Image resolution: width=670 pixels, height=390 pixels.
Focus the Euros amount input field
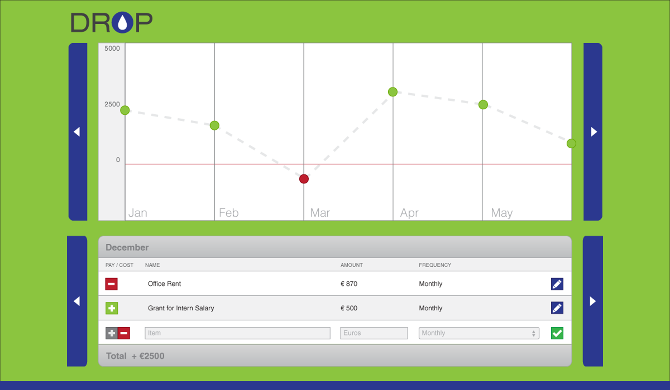pyautogui.click(x=374, y=333)
